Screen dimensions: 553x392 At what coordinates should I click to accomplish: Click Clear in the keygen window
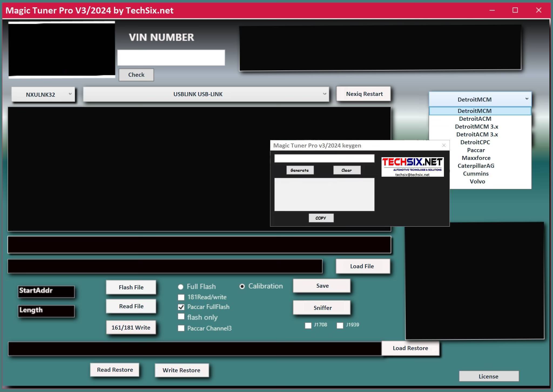click(x=347, y=170)
